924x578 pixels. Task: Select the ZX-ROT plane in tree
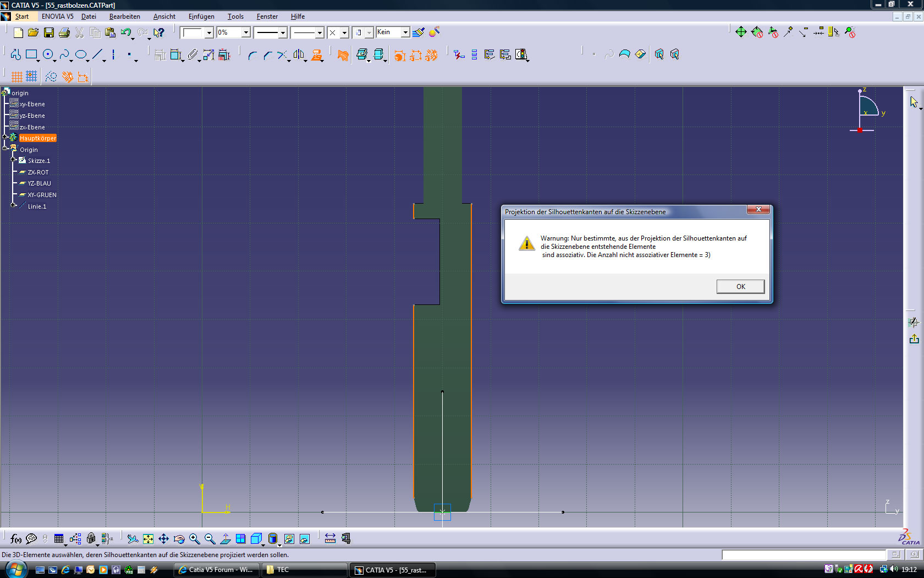38,172
